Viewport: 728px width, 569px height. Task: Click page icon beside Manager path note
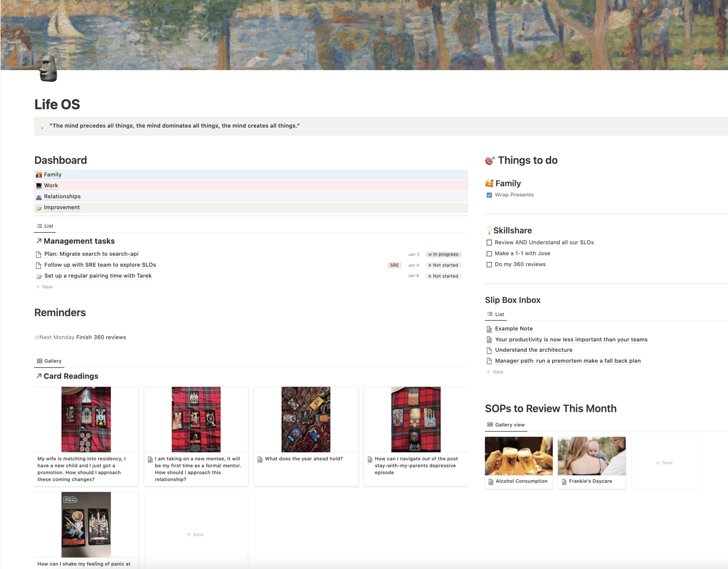click(x=489, y=361)
